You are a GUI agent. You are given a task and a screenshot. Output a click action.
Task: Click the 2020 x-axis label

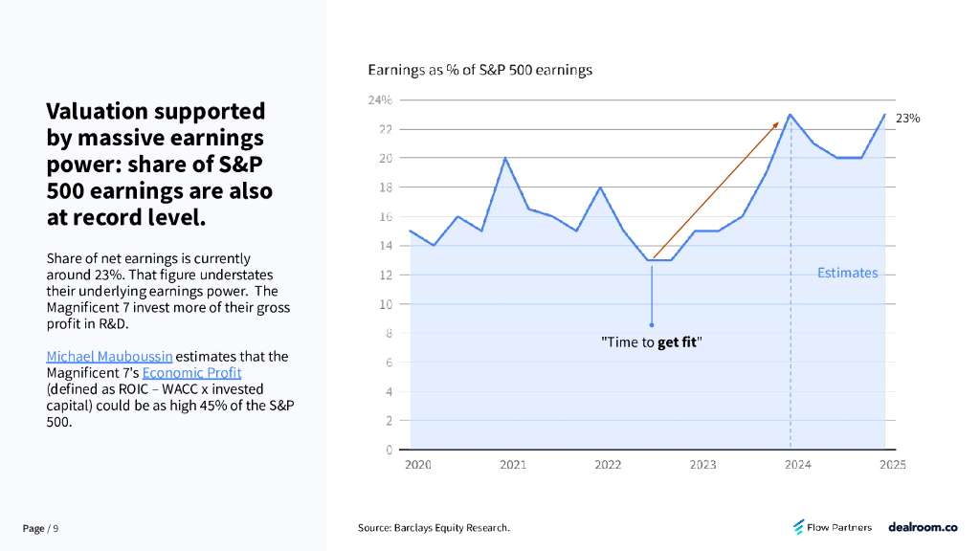[418, 465]
